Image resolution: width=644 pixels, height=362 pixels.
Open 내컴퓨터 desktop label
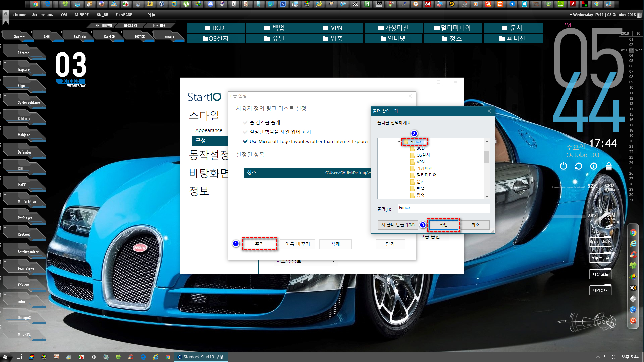(600, 291)
